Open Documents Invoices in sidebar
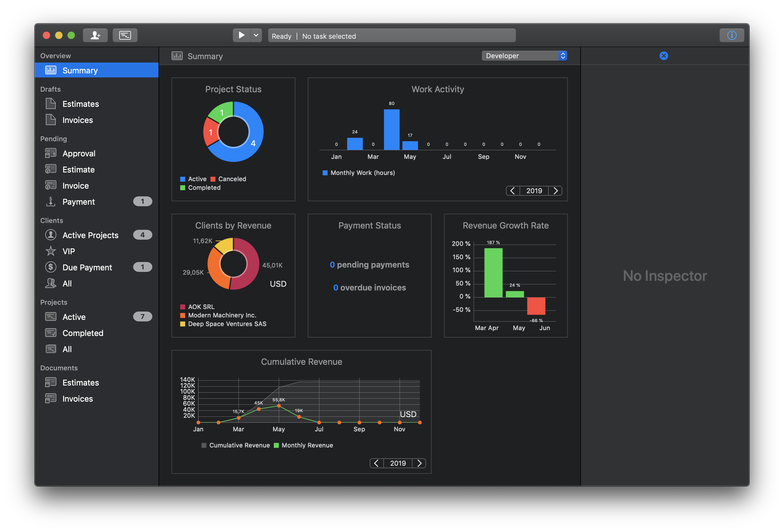 click(x=77, y=399)
